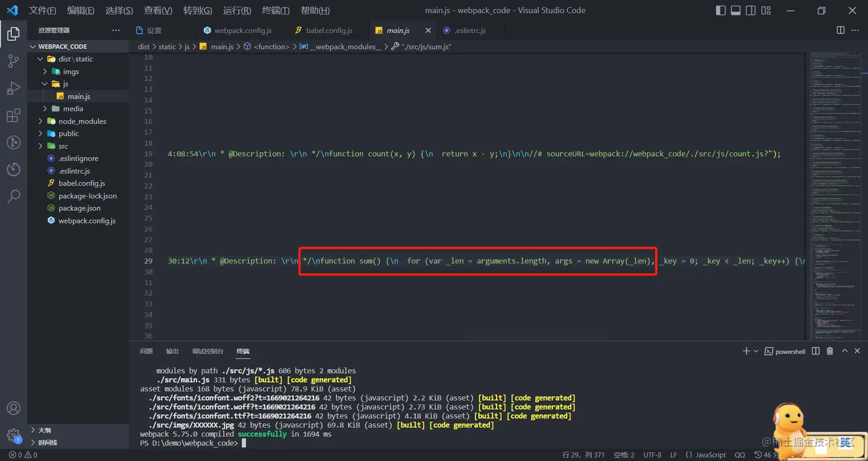Screen dimensions: 868x461
Task: Maximize the panel with up chevron
Action: 844,351
